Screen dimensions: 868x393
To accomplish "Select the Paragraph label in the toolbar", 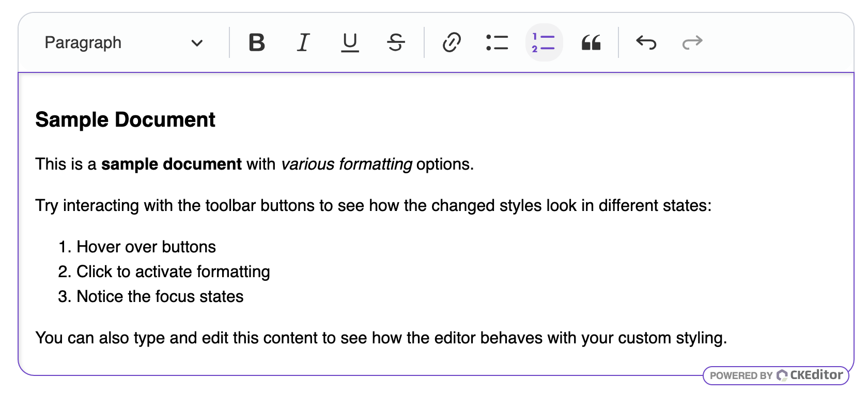I will point(83,42).
